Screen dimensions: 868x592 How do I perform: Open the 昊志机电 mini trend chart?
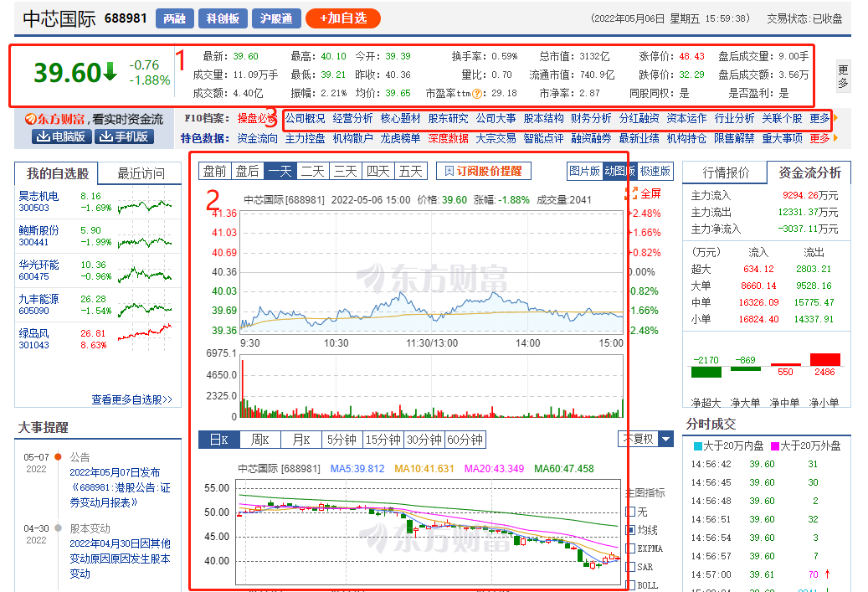click(145, 205)
